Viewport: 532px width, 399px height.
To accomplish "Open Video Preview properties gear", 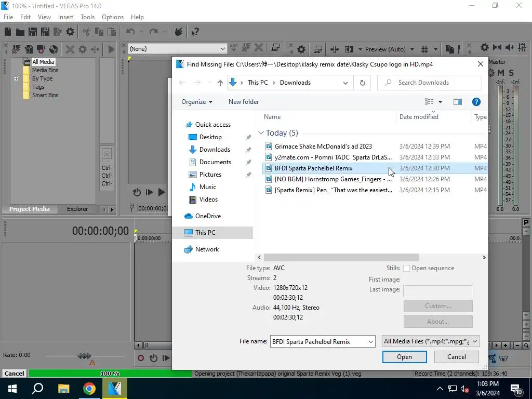I will (301, 49).
